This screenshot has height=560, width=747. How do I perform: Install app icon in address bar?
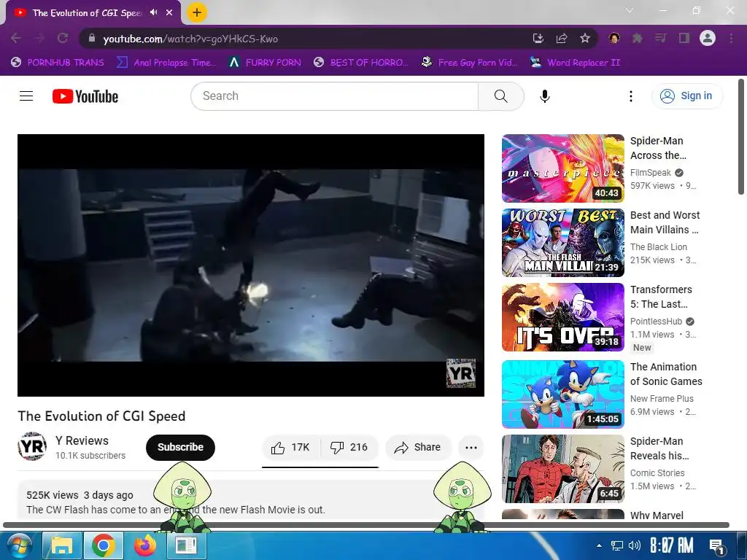coord(538,38)
